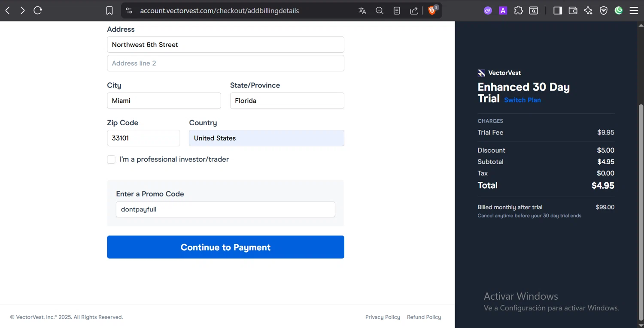Open the Privacy Policy link

point(383,317)
